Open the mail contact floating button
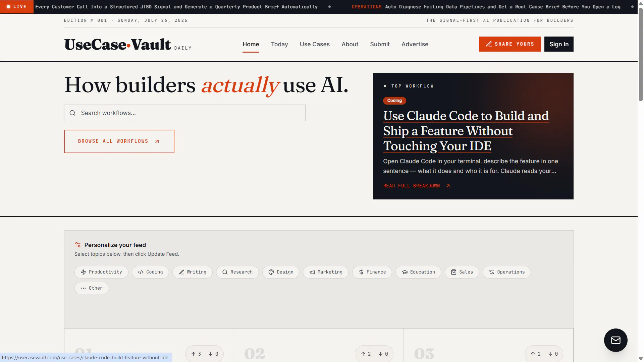644x362 pixels. [x=615, y=340]
